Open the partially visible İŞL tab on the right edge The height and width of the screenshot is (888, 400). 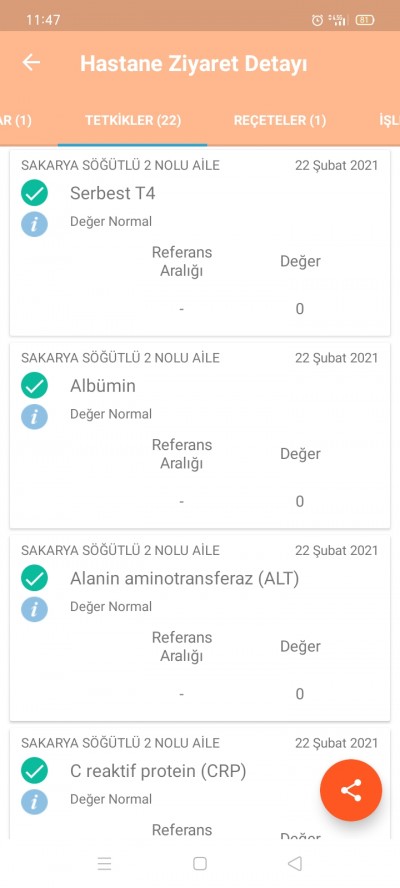(x=389, y=121)
